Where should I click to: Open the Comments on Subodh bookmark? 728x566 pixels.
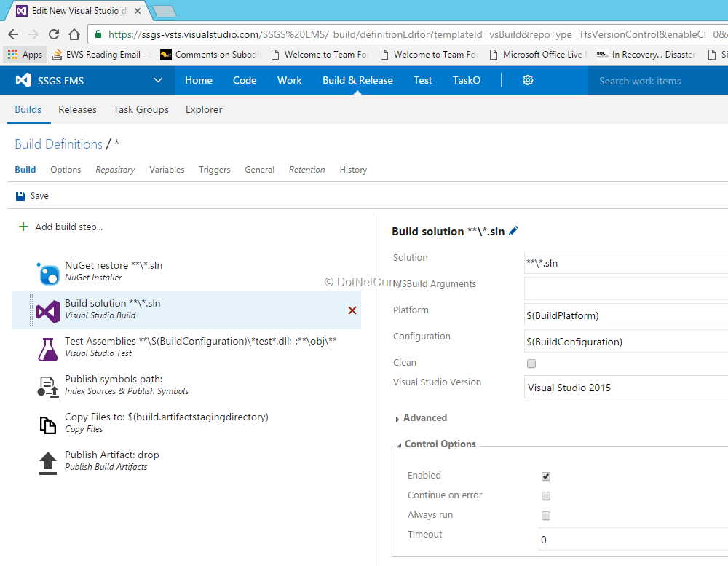pos(210,55)
